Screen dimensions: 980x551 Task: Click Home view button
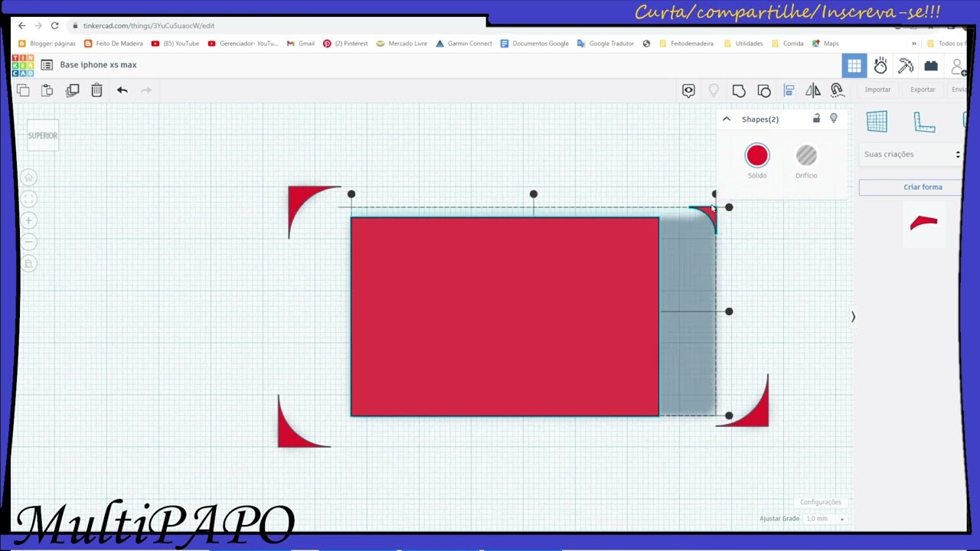(x=28, y=178)
